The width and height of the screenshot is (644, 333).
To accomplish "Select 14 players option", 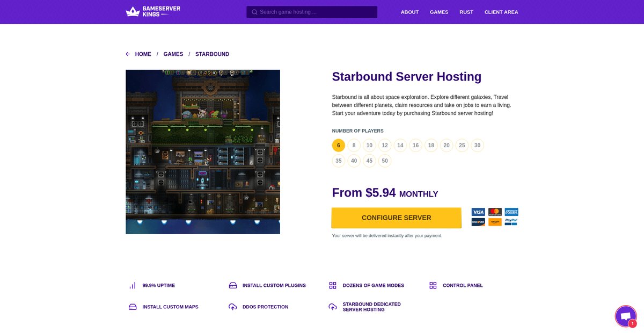I will coord(400,145).
